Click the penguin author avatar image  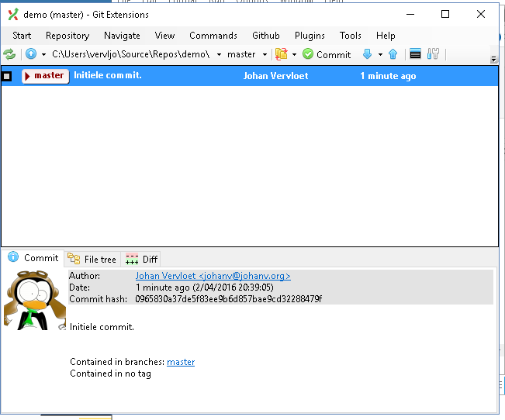tap(34, 300)
